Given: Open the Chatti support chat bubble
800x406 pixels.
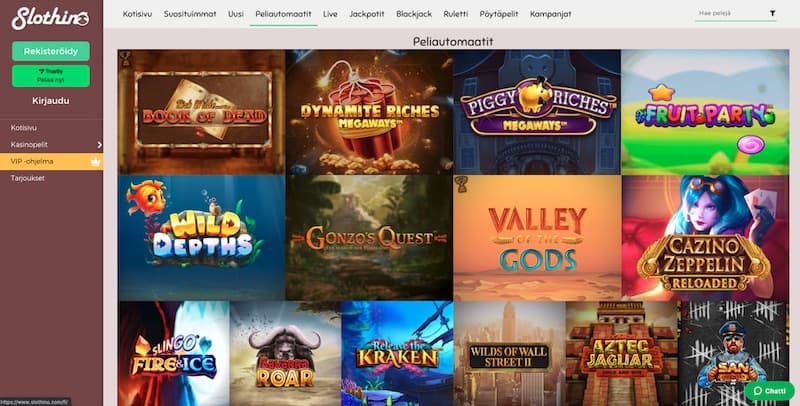Looking at the screenshot, I should click(x=770, y=391).
